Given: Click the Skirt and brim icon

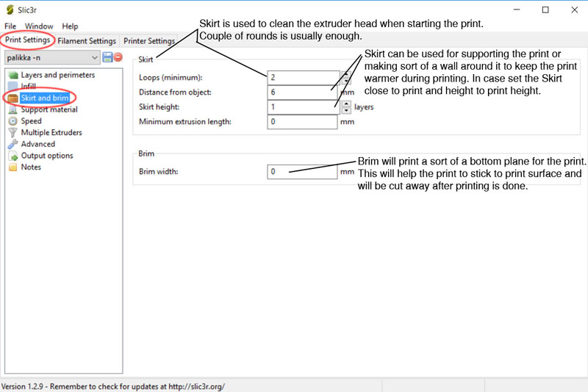Looking at the screenshot, I should point(13,98).
